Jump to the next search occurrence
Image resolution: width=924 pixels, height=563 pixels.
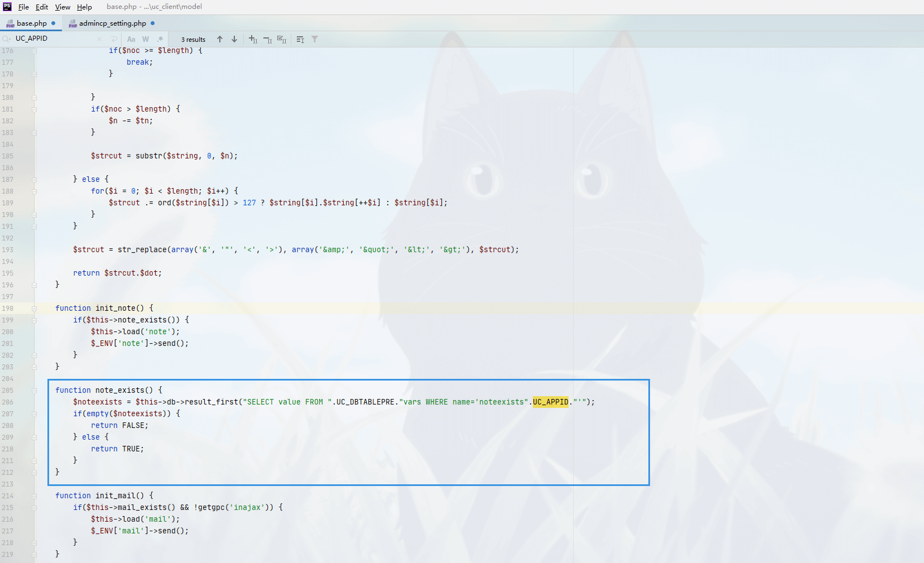point(234,39)
